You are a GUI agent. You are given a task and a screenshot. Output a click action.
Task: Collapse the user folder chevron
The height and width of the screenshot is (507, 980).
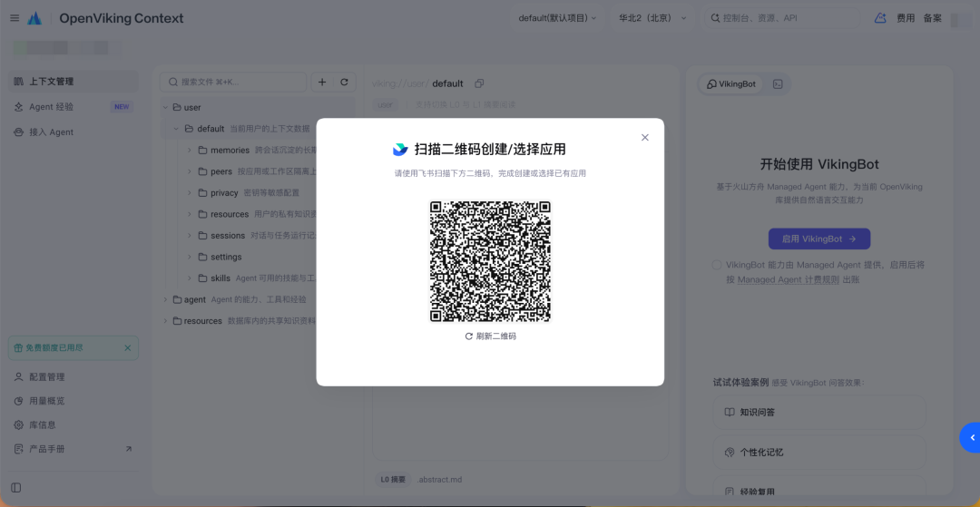point(166,107)
